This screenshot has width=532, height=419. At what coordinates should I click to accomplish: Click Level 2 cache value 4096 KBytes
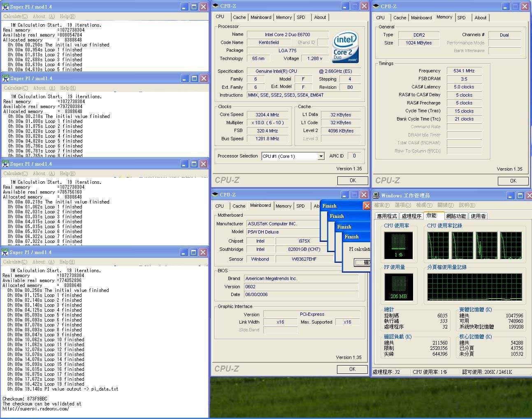coord(341,131)
